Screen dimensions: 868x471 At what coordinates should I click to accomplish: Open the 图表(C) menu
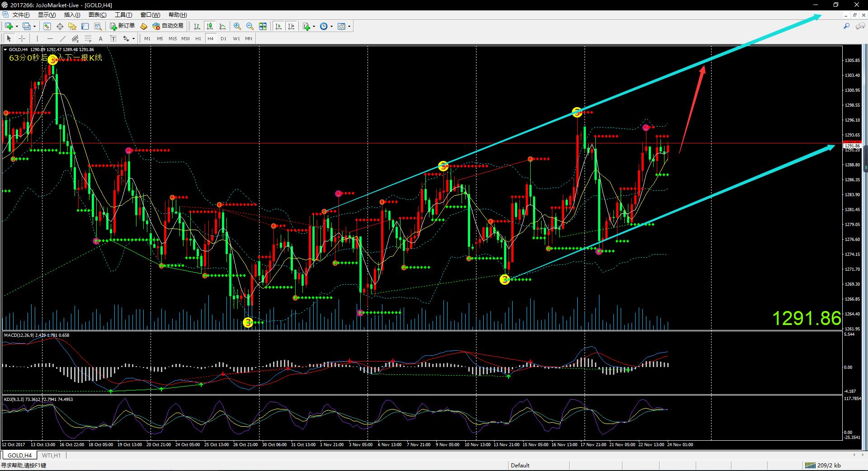(x=97, y=15)
